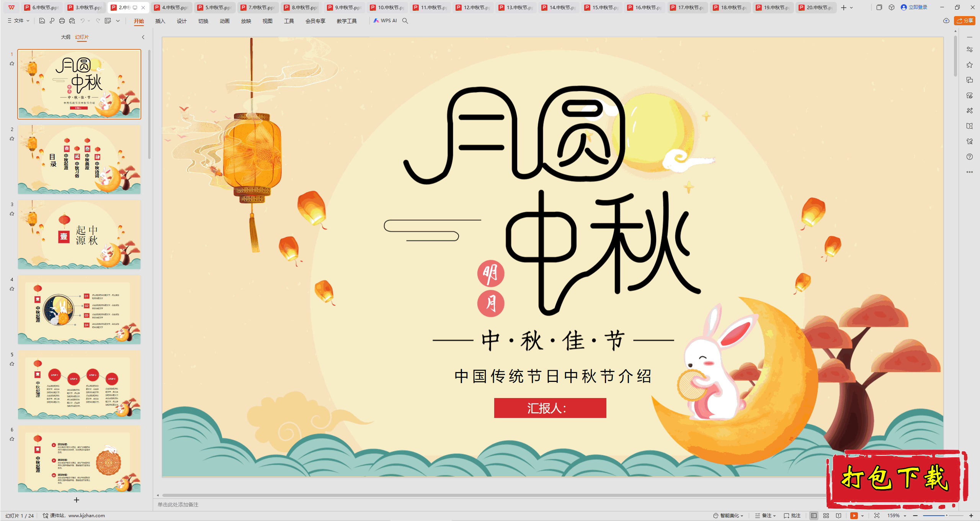Adjust the zoom slider handle
The height and width of the screenshot is (521, 980).
(x=947, y=516)
